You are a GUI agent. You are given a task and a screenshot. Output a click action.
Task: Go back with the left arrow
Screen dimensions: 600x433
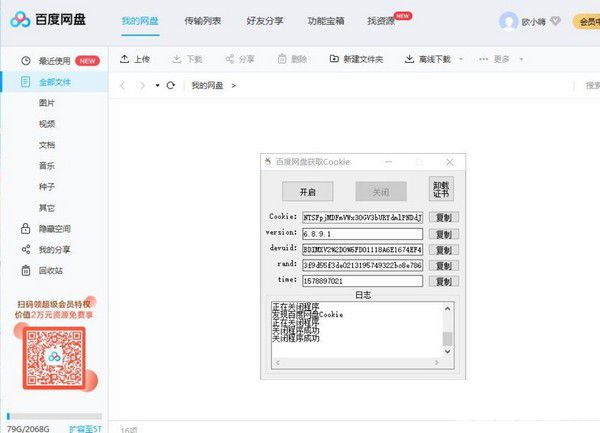point(122,85)
